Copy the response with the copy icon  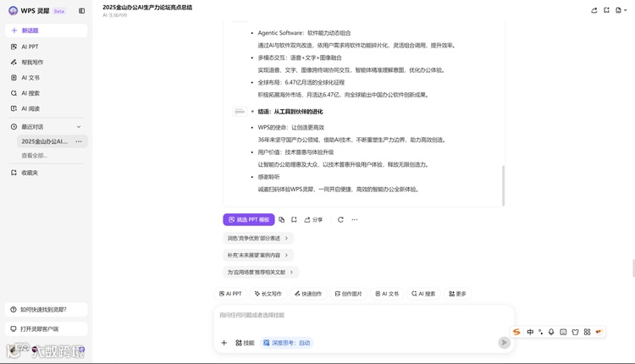[281, 219]
